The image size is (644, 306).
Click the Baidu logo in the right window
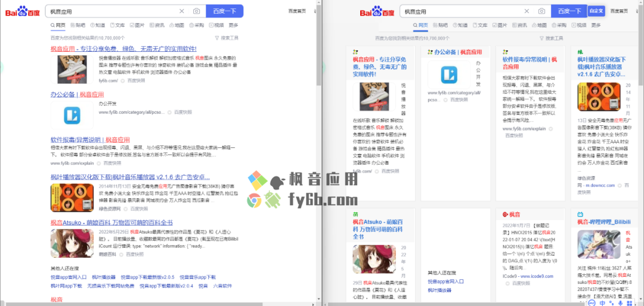[x=377, y=11]
